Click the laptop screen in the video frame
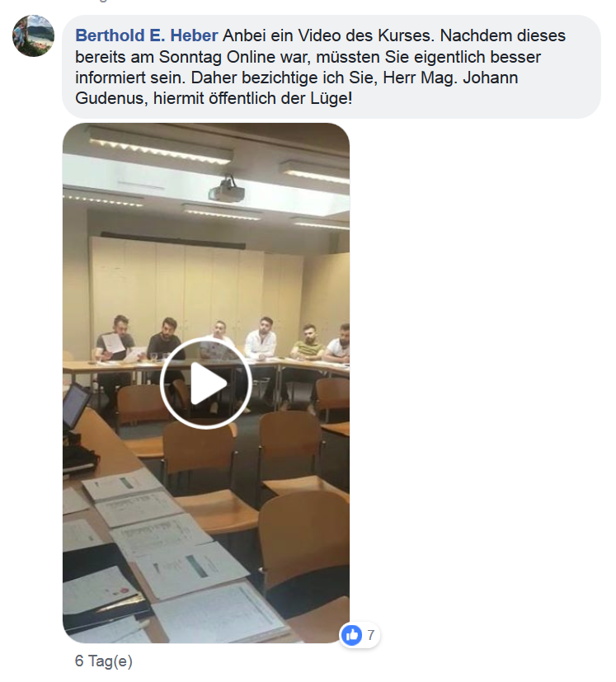 [75, 405]
